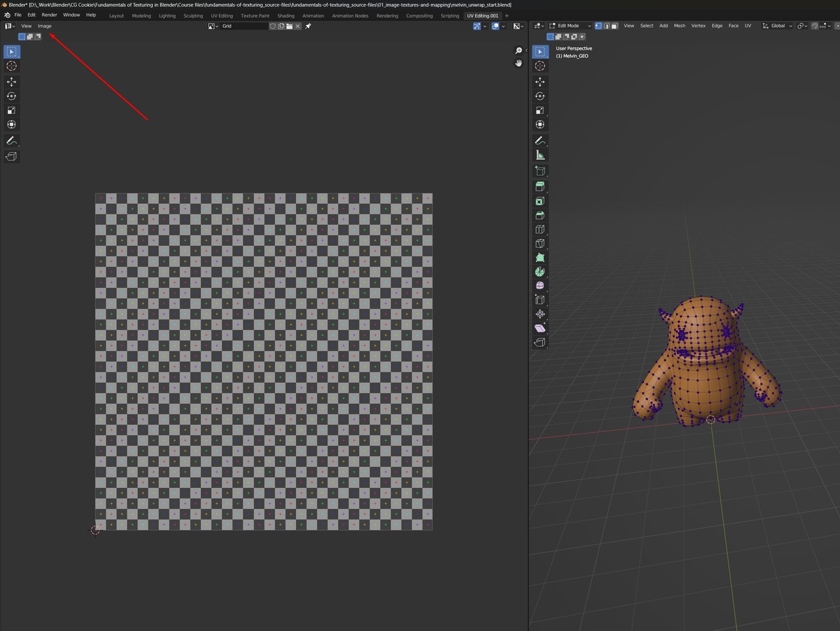Screen dimensions: 840x631
Task: Select the Rotate tool in the 3D viewport toolbar
Action: pyautogui.click(x=540, y=96)
